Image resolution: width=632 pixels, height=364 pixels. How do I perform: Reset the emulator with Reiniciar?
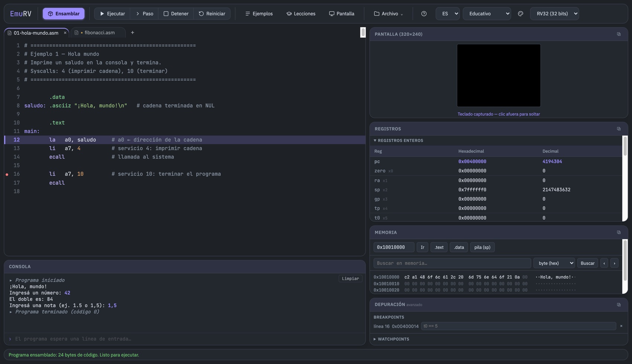coord(212,14)
